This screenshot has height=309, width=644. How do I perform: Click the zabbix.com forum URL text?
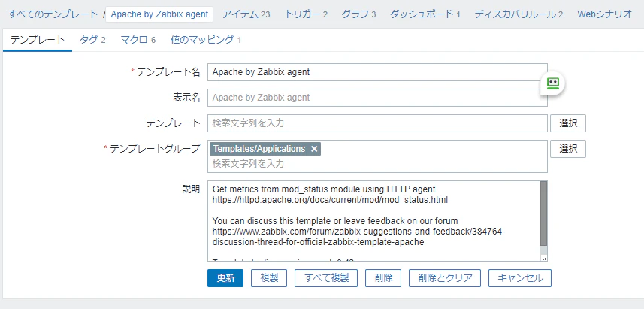point(358,237)
